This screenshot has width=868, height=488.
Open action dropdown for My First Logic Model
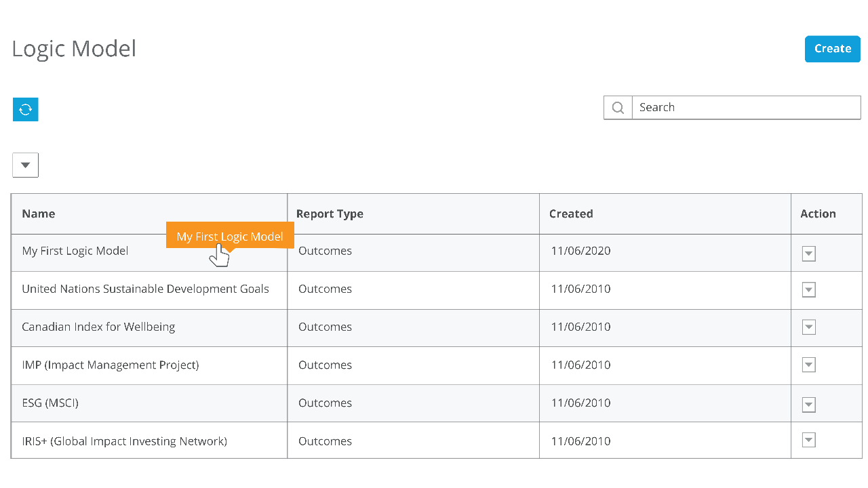point(808,253)
